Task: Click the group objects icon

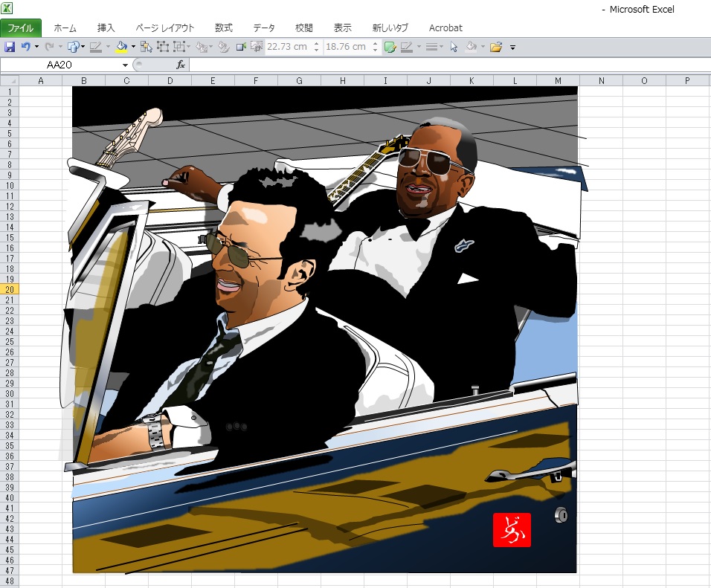Action: (163, 47)
